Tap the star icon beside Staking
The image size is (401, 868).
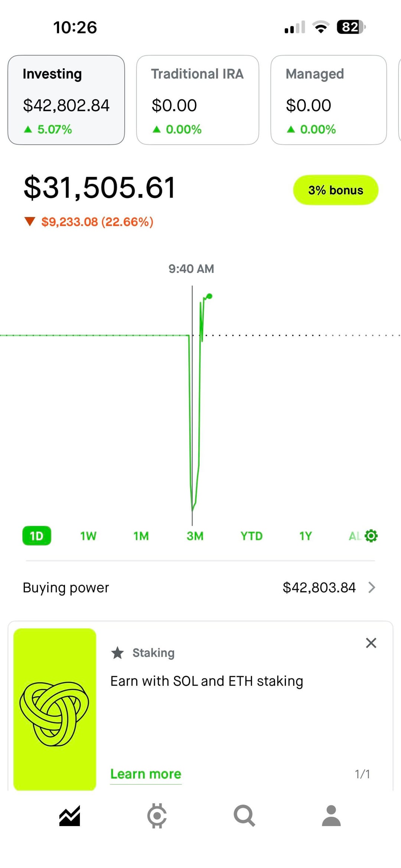[118, 652]
